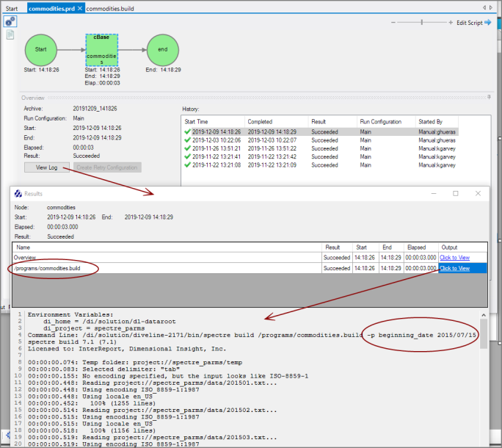
Task: Maximize the Results window
Action: pos(455,193)
